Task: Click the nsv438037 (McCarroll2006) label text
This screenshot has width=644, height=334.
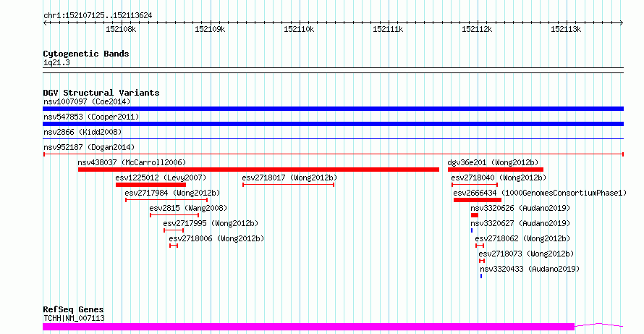Action: click(132, 162)
